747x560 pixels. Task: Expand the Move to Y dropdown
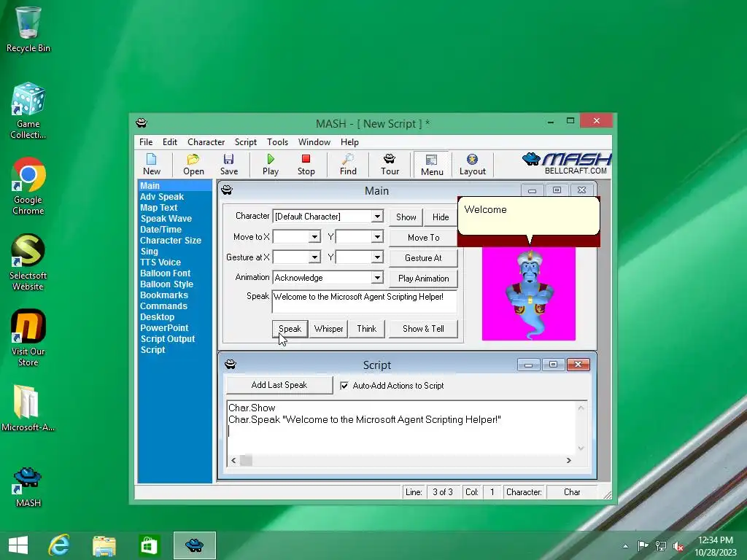point(377,237)
